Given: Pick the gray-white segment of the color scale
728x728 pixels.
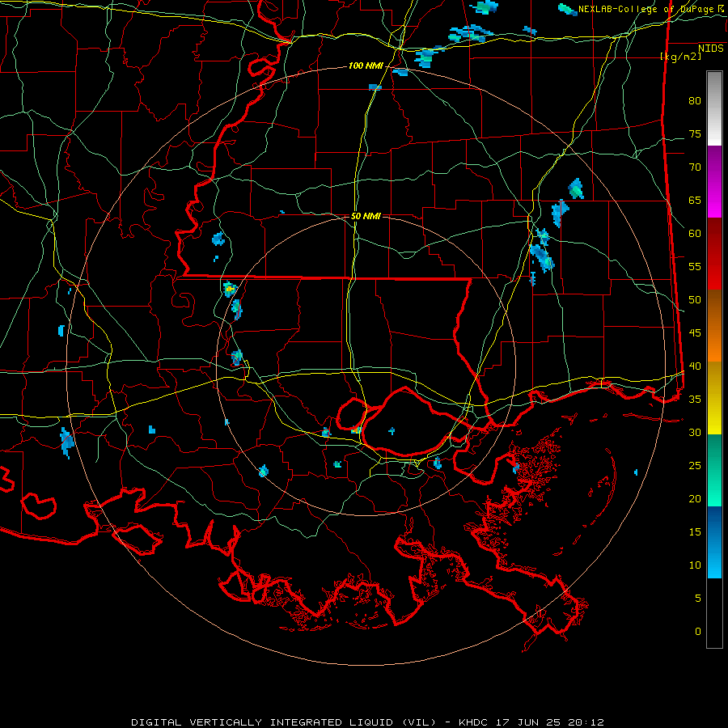Looking at the screenshot, I should coord(714,108).
